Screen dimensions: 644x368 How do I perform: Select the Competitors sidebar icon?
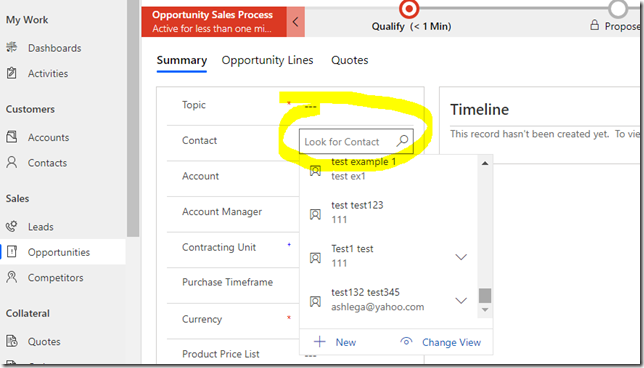point(12,277)
